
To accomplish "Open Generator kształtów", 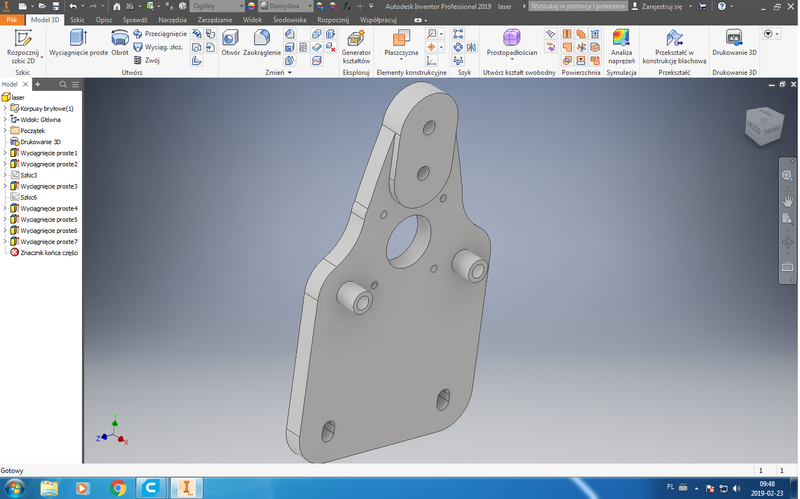I will (356, 47).
